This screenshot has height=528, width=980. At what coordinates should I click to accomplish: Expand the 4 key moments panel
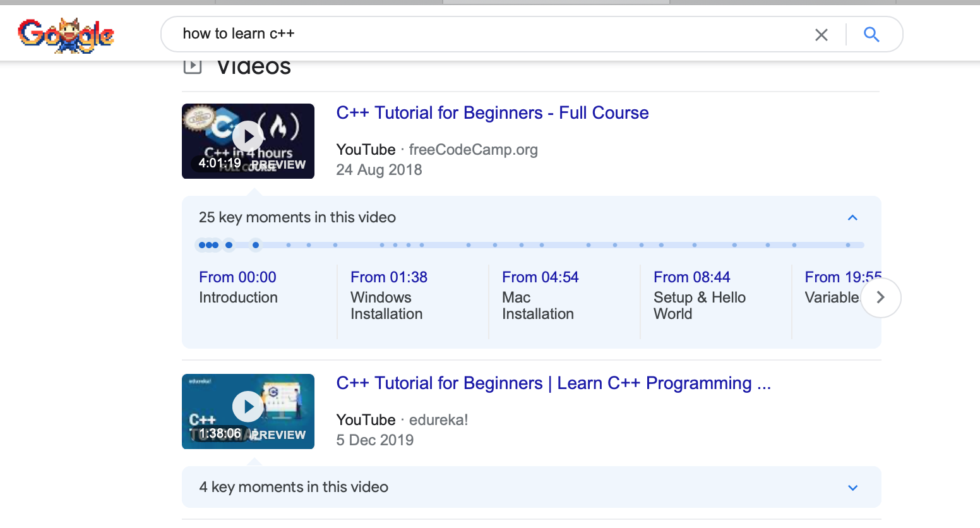pyautogui.click(x=852, y=488)
